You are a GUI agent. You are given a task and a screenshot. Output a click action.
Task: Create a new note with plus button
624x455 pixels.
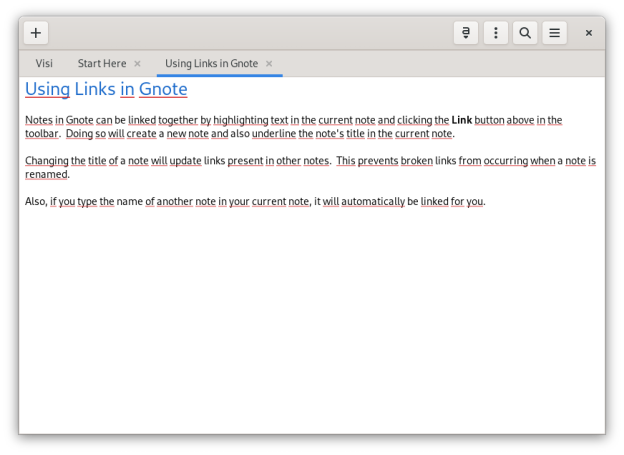(36, 33)
